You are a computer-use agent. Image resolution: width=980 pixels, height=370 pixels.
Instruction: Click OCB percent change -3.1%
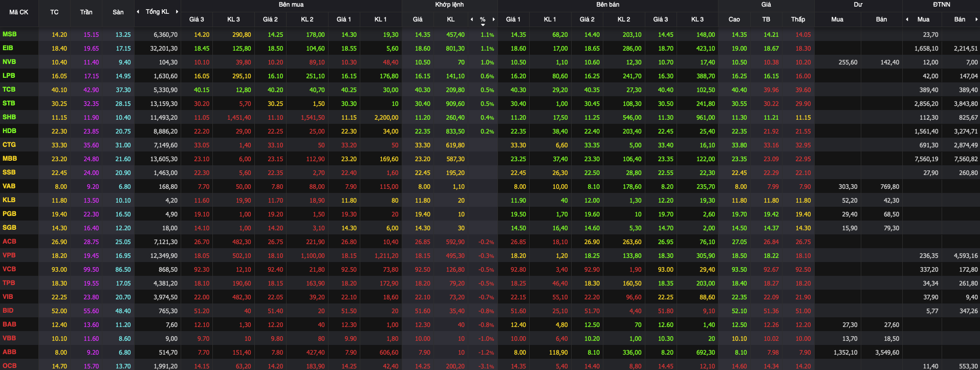[486, 366]
